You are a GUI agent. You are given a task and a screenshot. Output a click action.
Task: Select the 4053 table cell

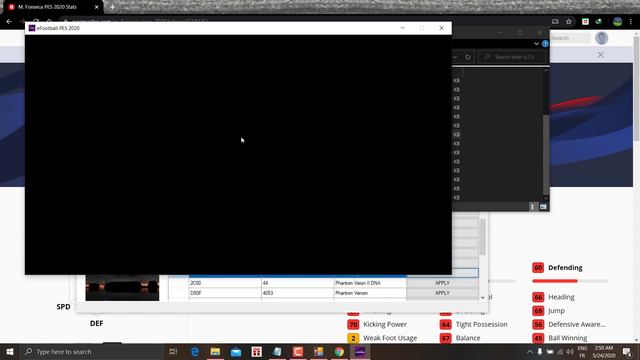click(x=297, y=293)
